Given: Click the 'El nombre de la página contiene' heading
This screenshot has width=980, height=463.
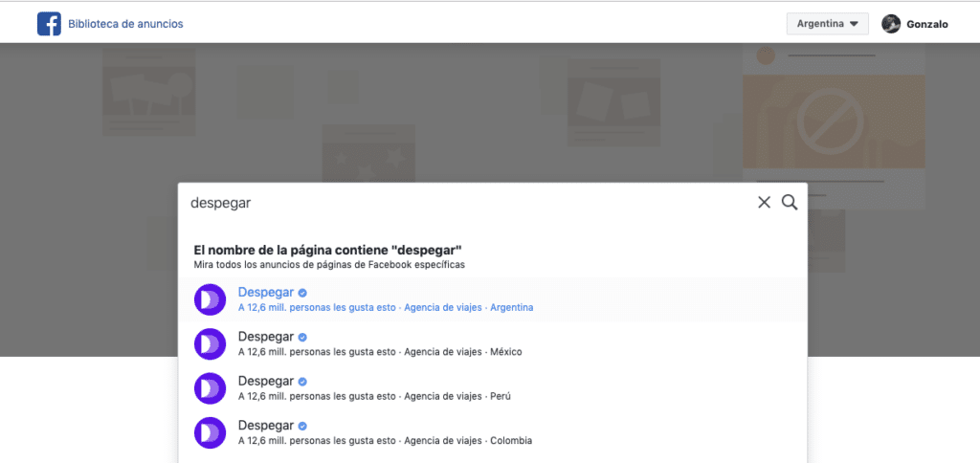Looking at the screenshot, I should [x=327, y=250].
